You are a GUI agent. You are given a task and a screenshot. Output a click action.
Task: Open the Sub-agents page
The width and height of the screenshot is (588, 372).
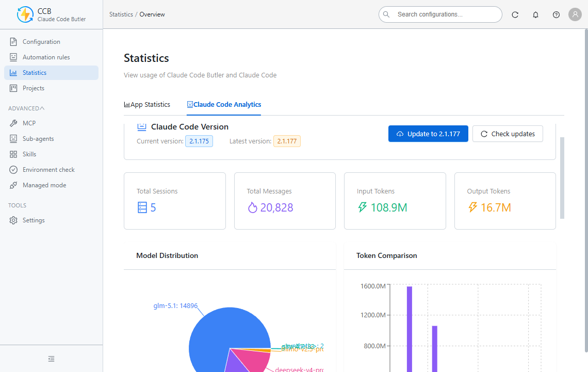[x=52, y=139]
